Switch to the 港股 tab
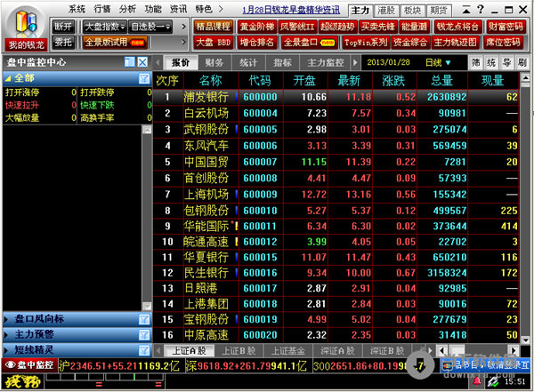This screenshot has height=392, width=534. click(x=386, y=11)
